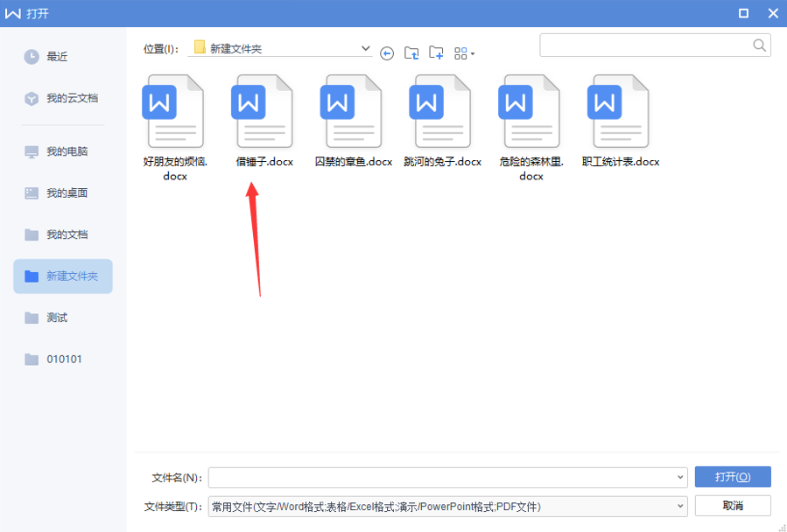This screenshot has height=532, width=787.
Task: Close the 打开 dialog window
Action: coord(773,13)
